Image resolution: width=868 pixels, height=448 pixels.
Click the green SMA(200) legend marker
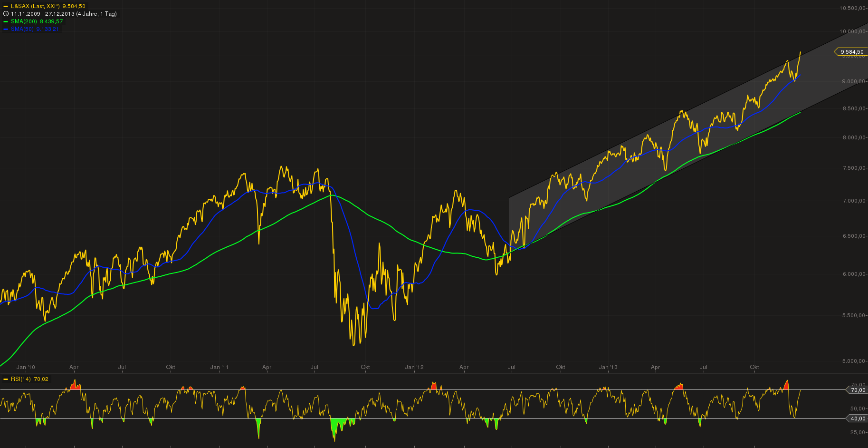click(x=6, y=21)
